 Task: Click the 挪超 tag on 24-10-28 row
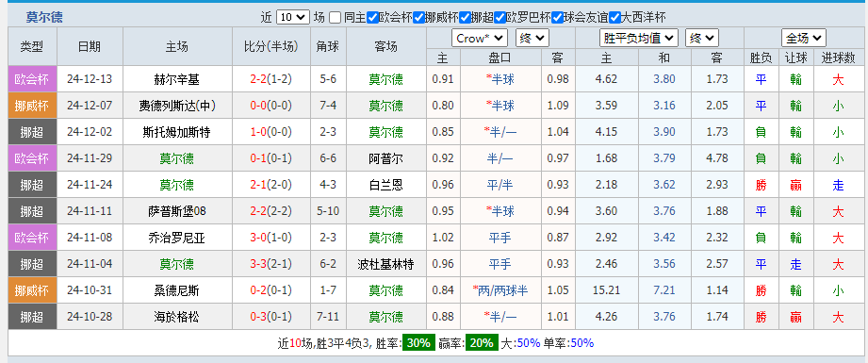coord(32,318)
